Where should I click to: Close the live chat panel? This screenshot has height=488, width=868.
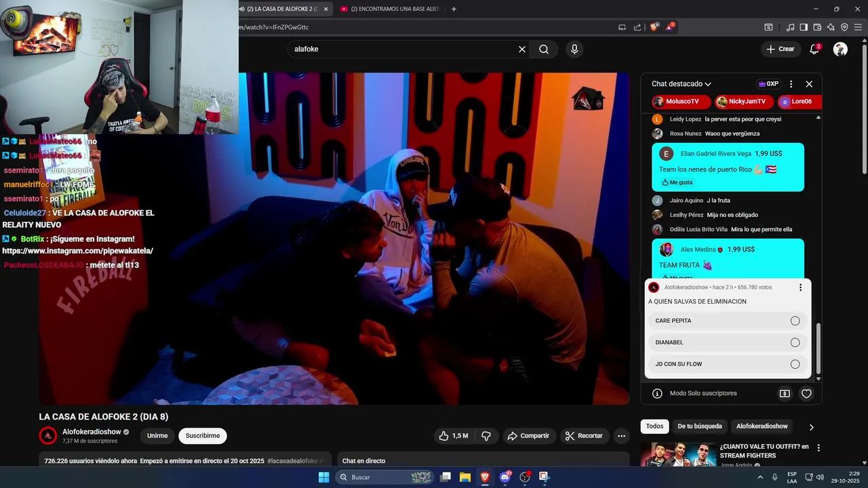809,84
